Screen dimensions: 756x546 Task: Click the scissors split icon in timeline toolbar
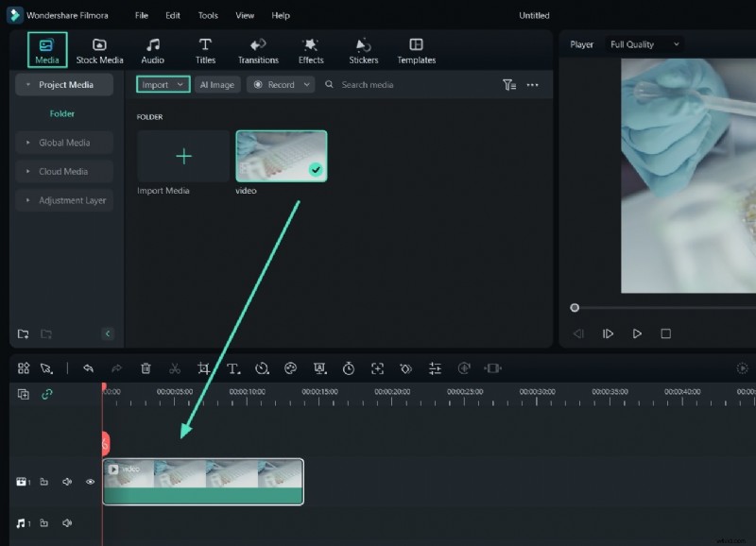point(175,368)
